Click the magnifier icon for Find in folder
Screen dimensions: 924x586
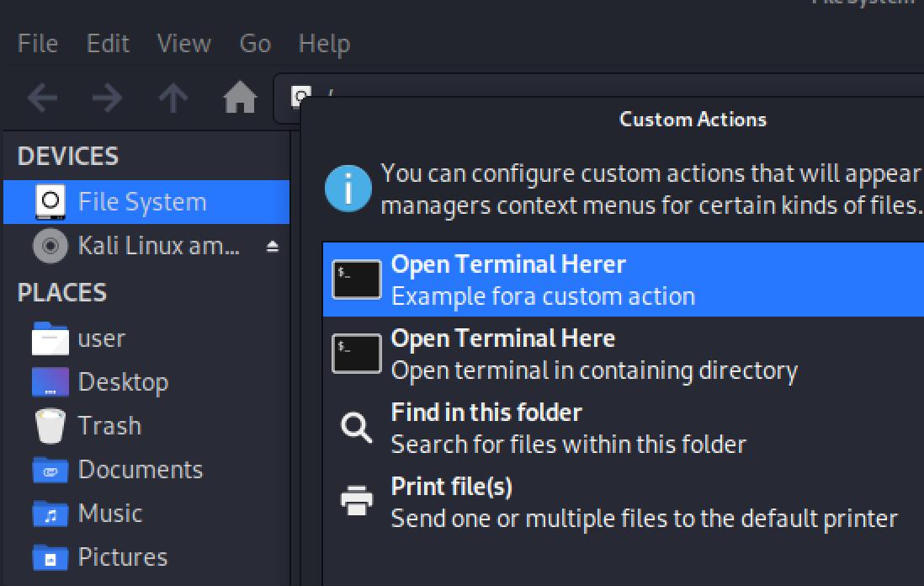tap(357, 427)
